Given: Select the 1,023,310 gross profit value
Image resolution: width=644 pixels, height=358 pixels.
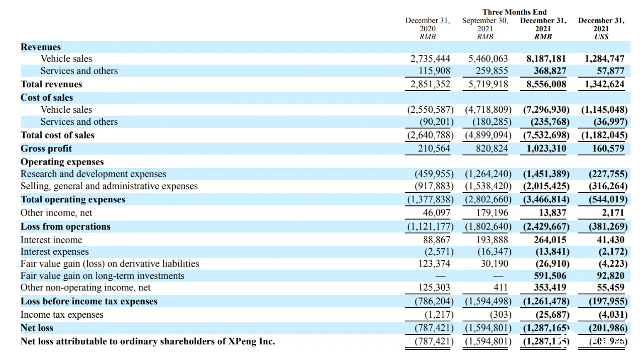Looking at the screenshot, I should point(546,149).
